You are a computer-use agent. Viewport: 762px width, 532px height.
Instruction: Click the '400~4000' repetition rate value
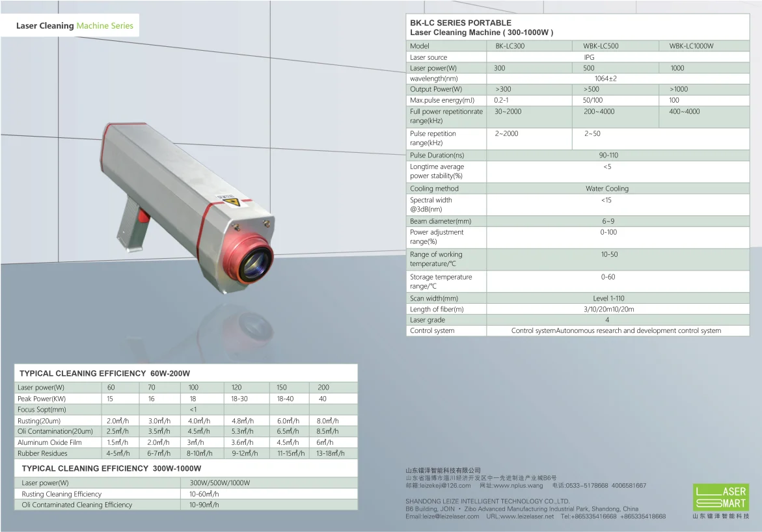pos(685,111)
